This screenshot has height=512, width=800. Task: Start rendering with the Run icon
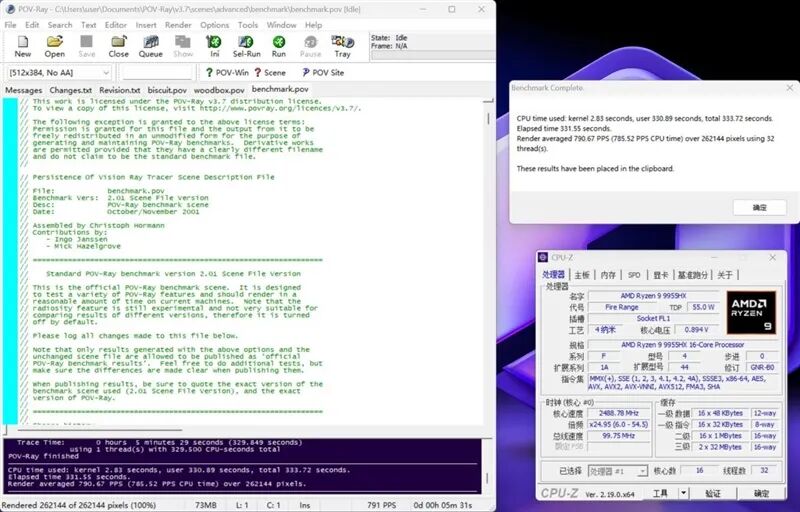[x=279, y=46]
